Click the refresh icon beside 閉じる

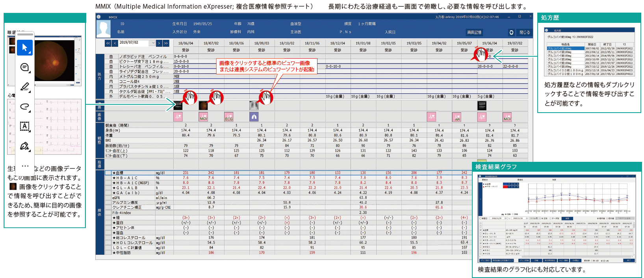[x=511, y=32]
